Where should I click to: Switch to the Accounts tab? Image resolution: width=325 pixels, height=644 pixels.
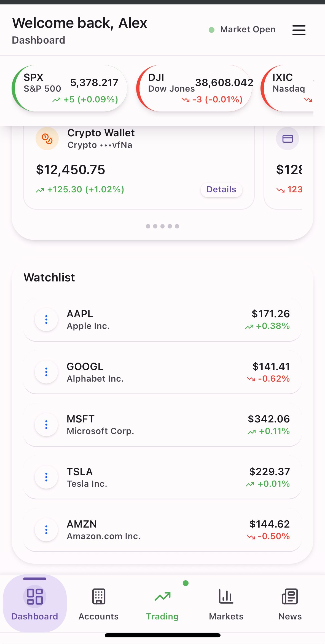pos(99,604)
